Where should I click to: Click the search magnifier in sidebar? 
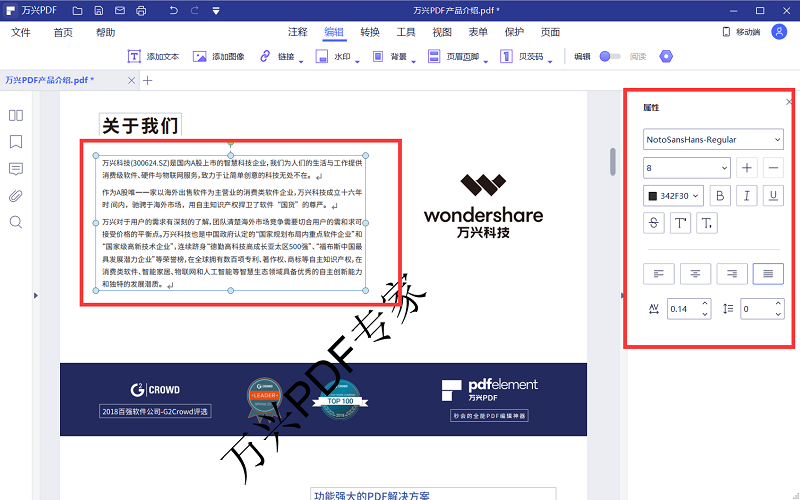click(16, 222)
